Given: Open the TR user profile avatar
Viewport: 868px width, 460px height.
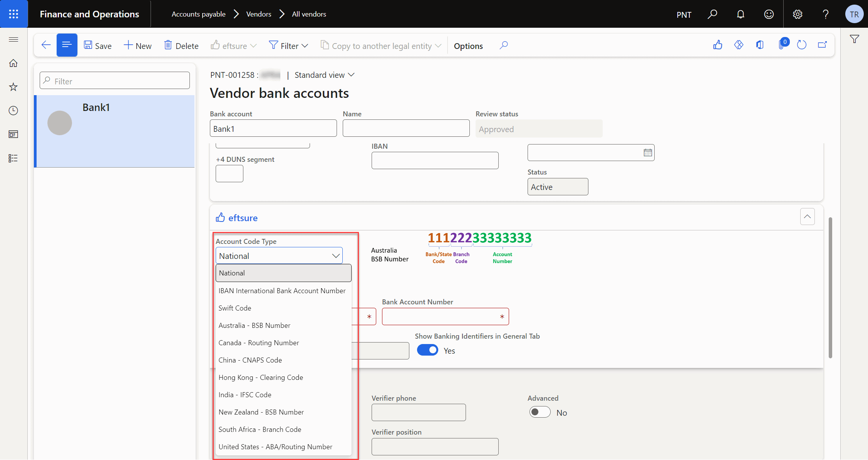Looking at the screenshot, I should tap(854, 14).
